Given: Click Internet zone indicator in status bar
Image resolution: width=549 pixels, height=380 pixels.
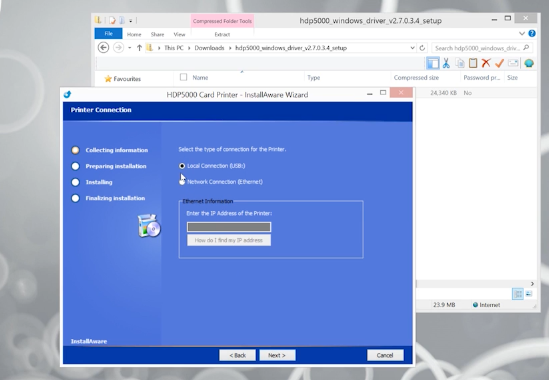Looking at the screenshot, I should [486, 305].
